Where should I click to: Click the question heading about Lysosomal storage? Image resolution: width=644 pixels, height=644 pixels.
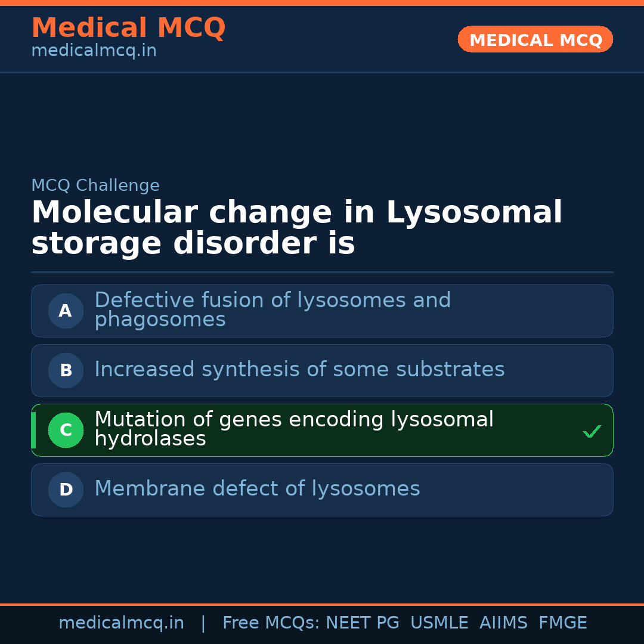296,228
